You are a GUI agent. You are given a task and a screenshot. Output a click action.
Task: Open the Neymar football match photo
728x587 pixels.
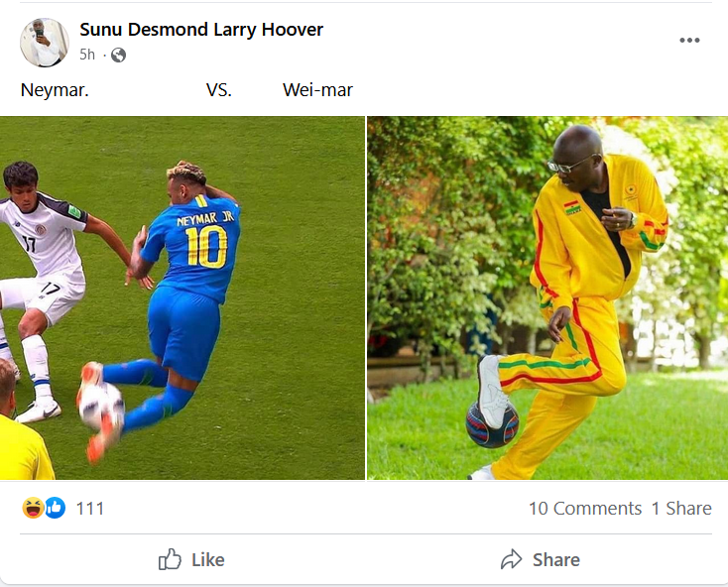click(x=182, y=297)
